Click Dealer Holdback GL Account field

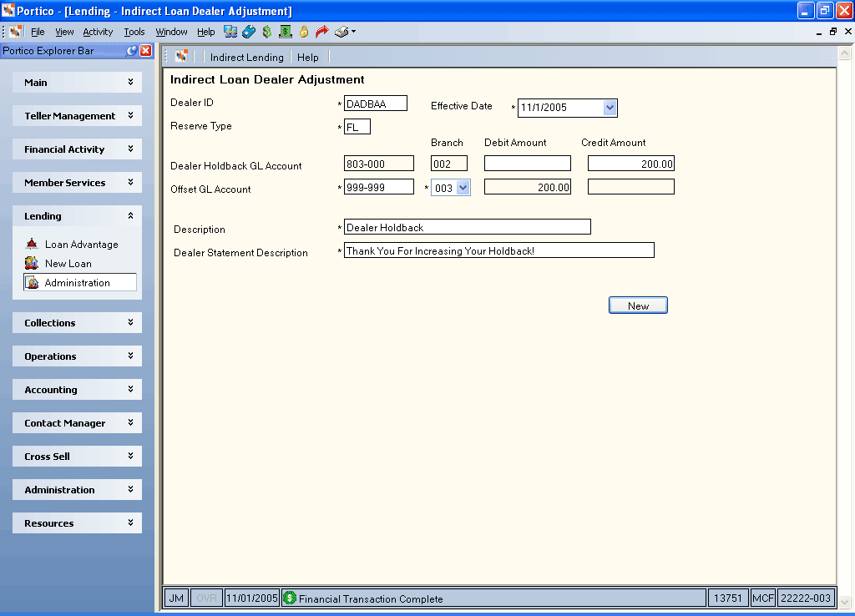click(379, 164)
